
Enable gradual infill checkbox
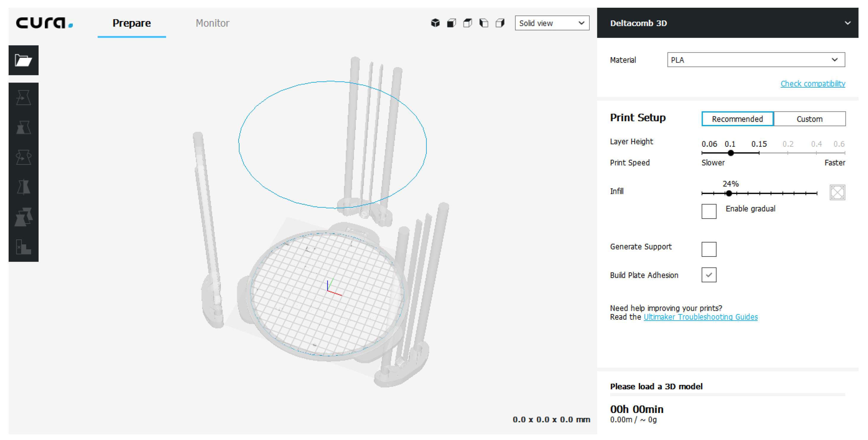pos(709,211)
